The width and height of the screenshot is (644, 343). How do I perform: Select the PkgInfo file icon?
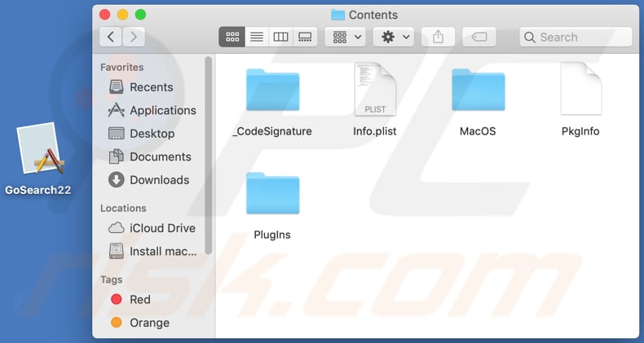580,89
